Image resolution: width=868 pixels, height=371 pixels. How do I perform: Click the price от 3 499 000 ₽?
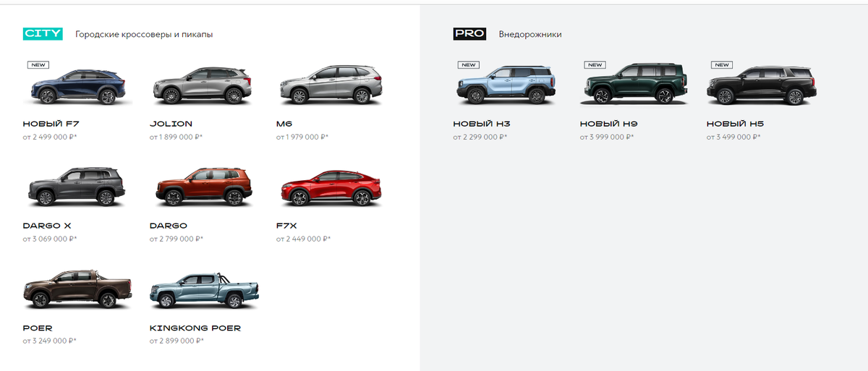[x=734, y=137]
